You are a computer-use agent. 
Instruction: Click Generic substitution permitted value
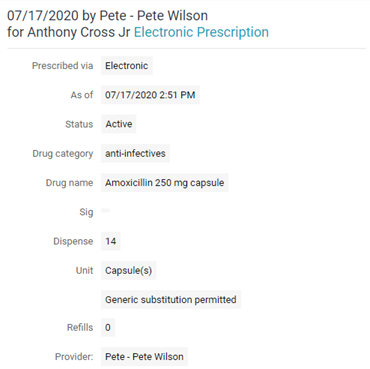(171, 300)
